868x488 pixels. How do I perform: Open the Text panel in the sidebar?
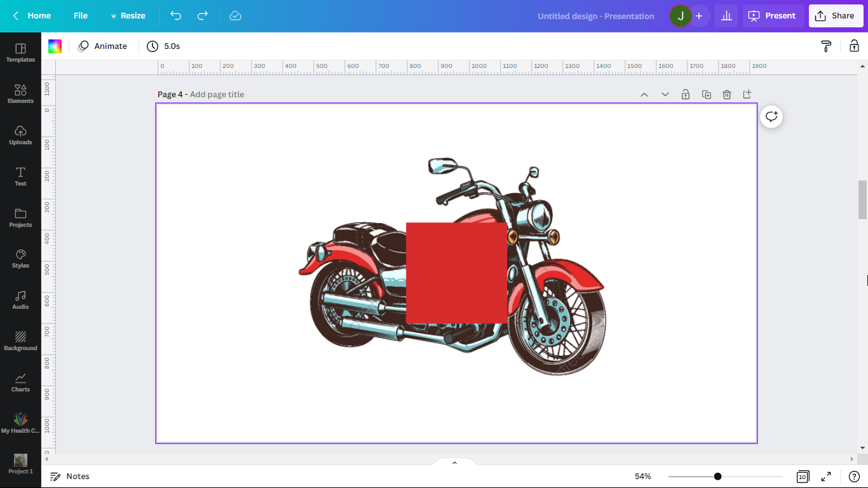(20, 175)
